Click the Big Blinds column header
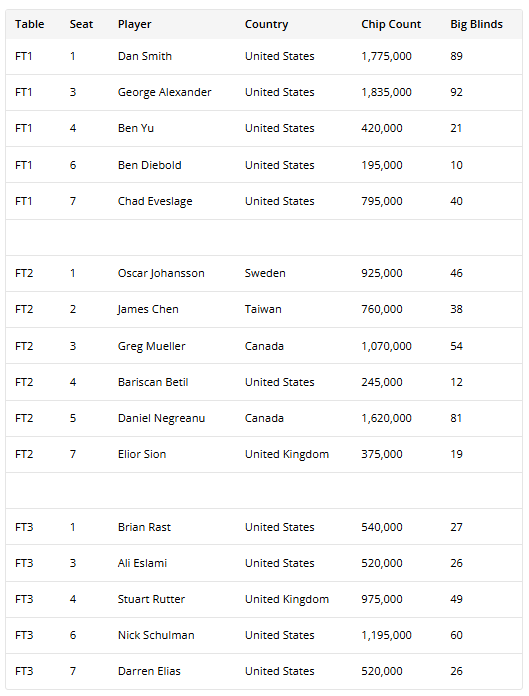This screenshot has height=696, width=529. point(476,24)
